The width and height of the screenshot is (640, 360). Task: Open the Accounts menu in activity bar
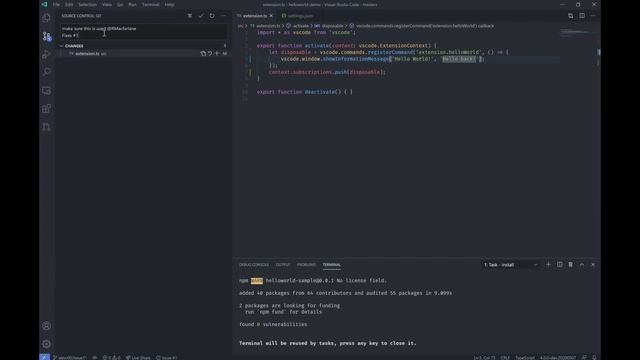click(x=47, y=326)
